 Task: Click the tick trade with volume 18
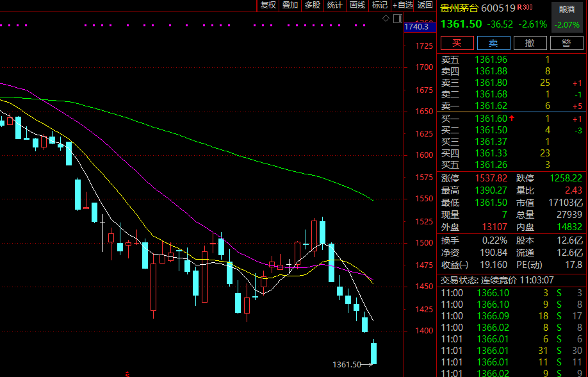tap(512, 316)
